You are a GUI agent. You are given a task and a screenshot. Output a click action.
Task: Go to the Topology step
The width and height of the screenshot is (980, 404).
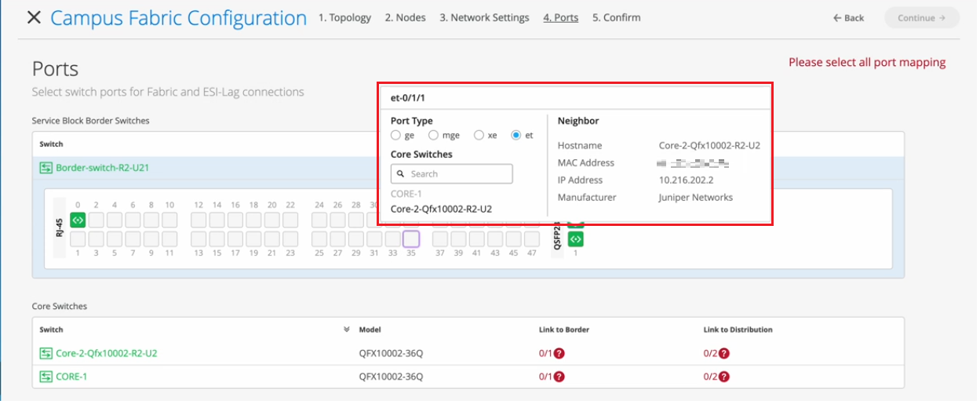[344, 17]
